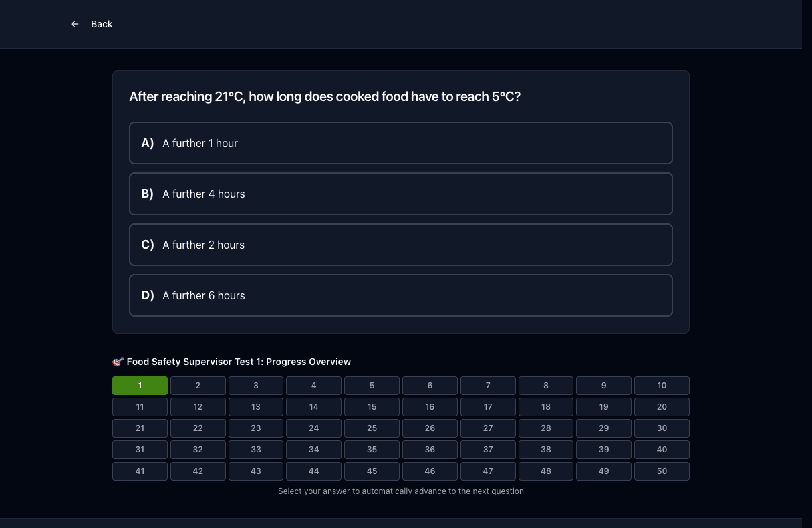Screen dimensions: 812x528
Task: Pick answer C) A further 2 hours
Action: tap(401, 245)
